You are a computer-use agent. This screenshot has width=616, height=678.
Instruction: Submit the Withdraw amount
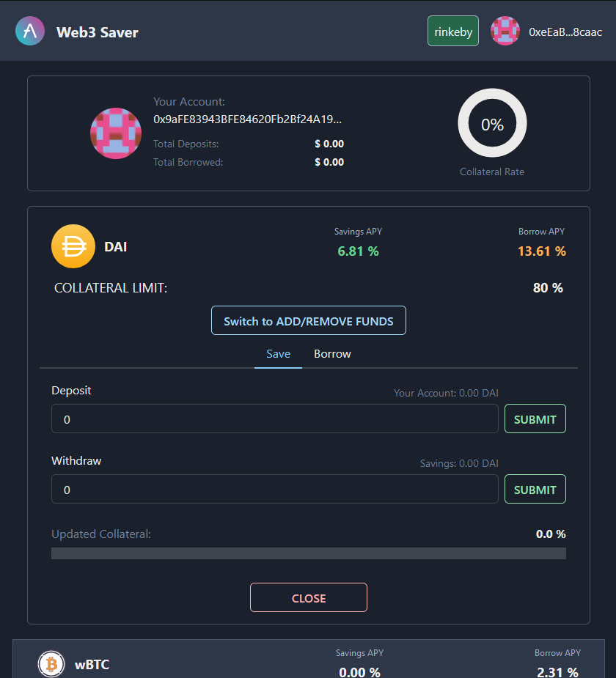(x=535, y=490)
